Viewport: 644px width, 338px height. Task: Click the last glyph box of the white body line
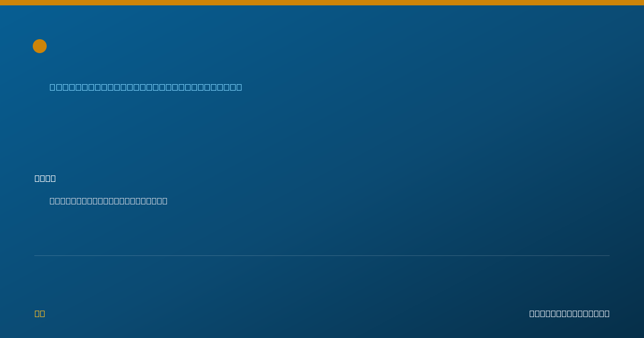point(165,201)
